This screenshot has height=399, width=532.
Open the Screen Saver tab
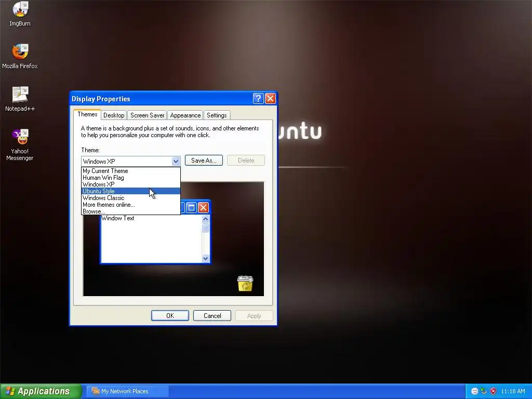(147, 115)
